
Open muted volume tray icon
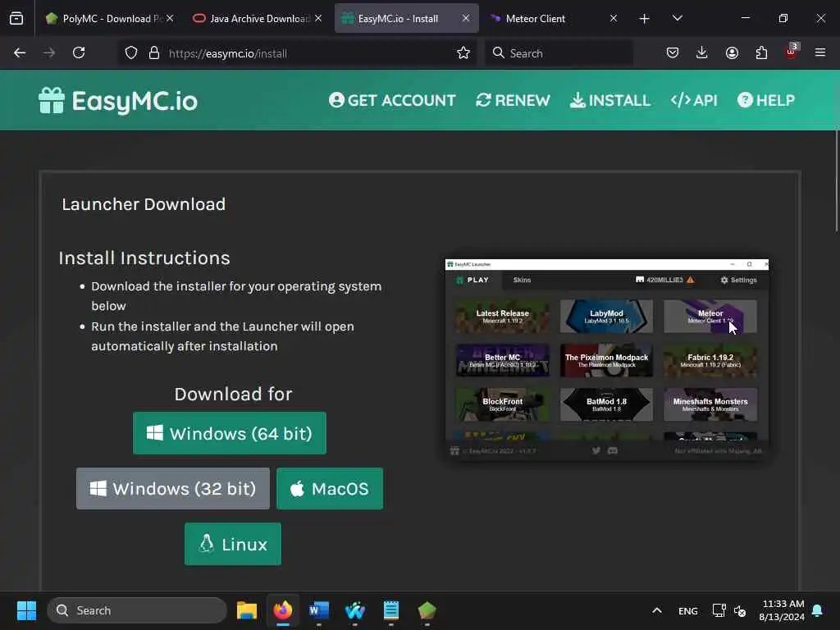[741, 610]
